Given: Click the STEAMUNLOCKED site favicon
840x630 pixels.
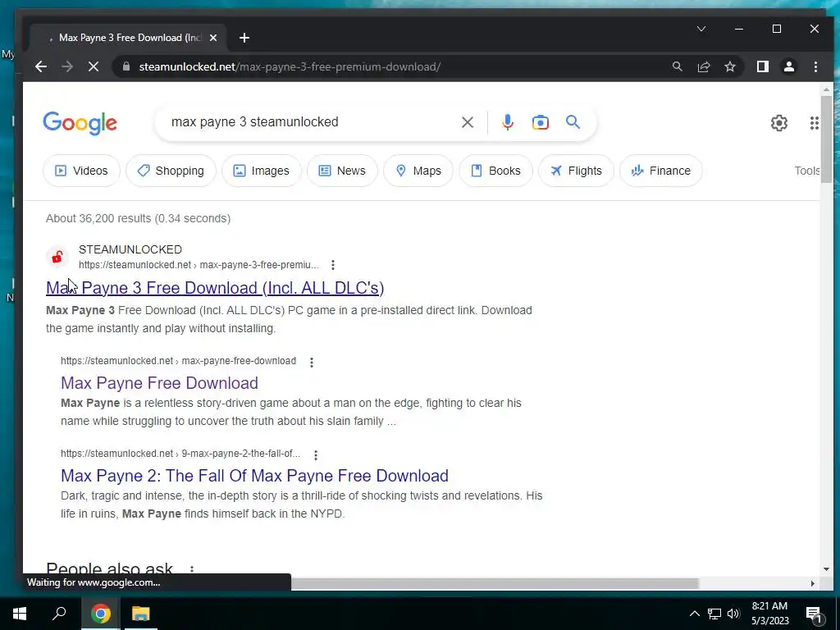Looking at the screenshot, I should (57, 257).
